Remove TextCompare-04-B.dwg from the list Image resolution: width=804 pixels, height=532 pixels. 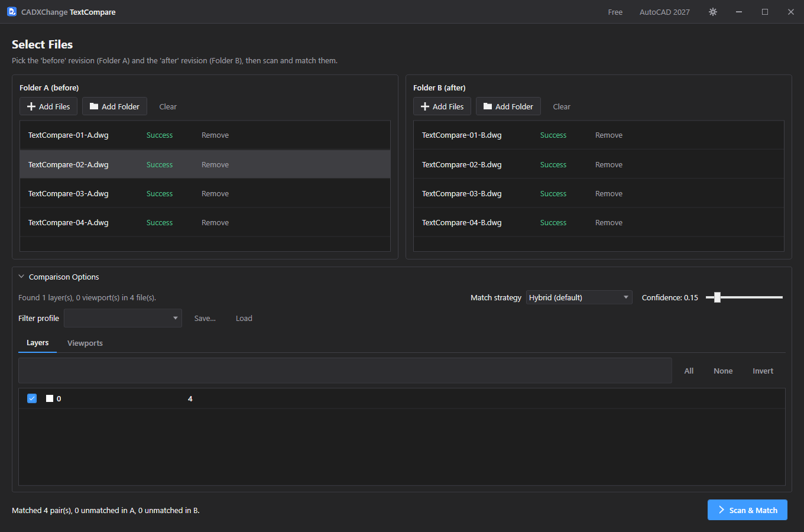[x=609, y=223]
